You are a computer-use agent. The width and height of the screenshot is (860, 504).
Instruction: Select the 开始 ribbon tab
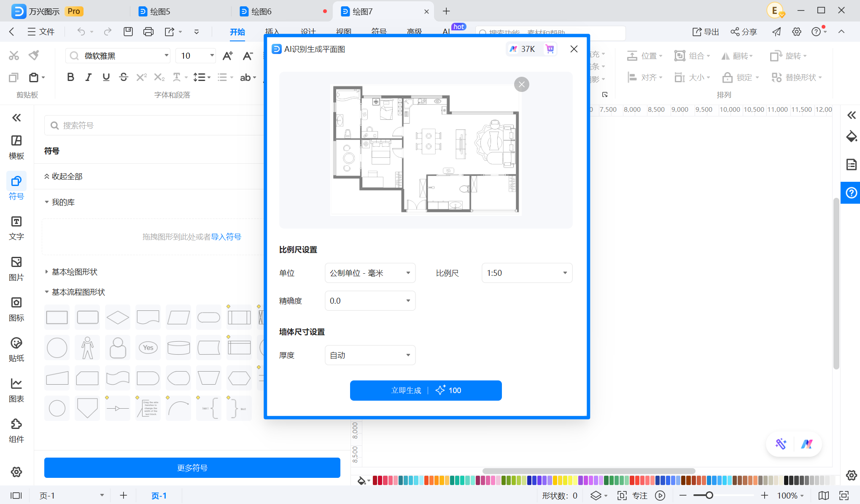pyautogui.click(x=237, y=32)
